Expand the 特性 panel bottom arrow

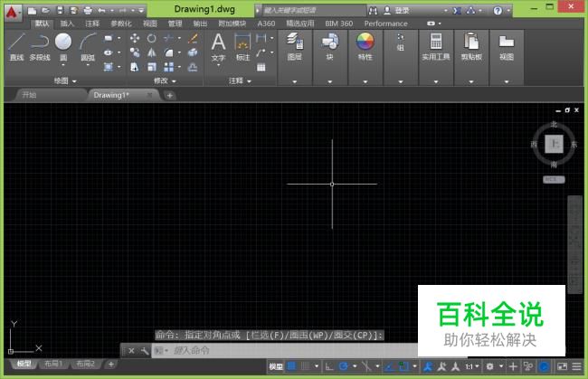click(x=365, y=81)
